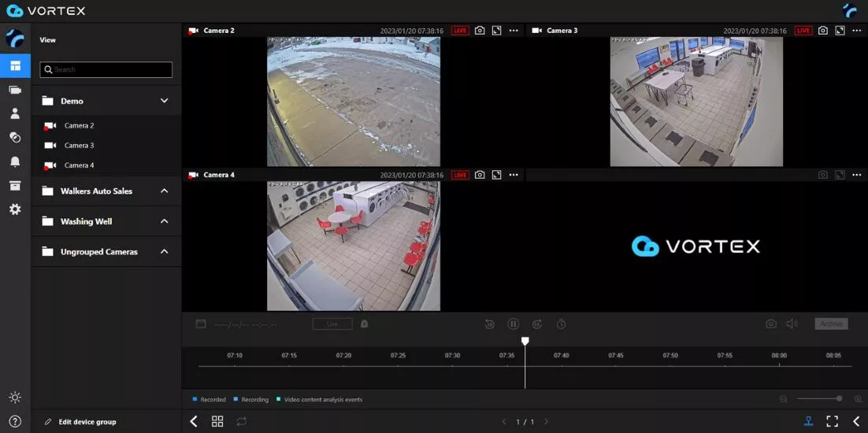
Task: Toggle fullscreen mode at bottom right
Action: (x=832, y=421)
